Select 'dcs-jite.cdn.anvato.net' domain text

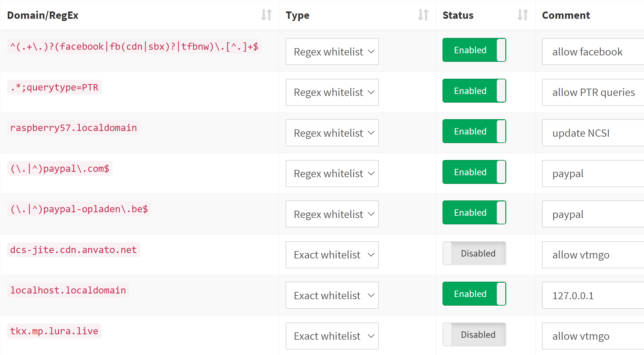tap(74, 250)
